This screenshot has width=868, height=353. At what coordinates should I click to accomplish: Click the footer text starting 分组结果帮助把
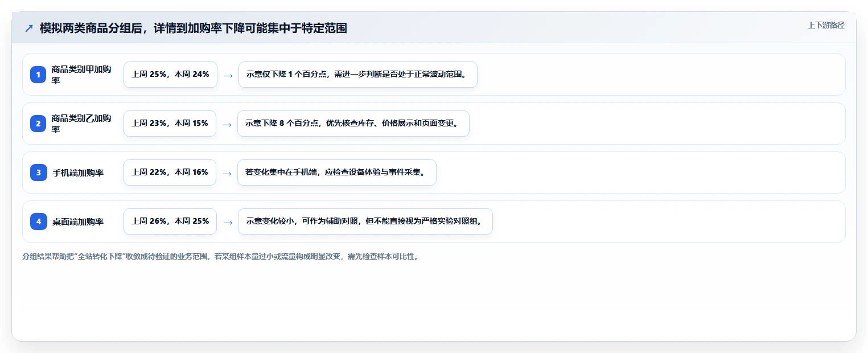pyautogui.click(x=221, y=257)
